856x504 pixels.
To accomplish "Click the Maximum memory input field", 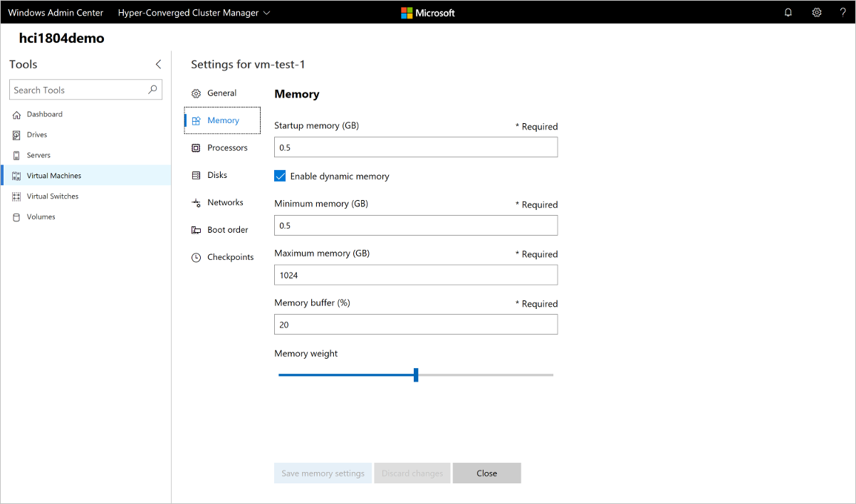I will [x=415, y=275].
